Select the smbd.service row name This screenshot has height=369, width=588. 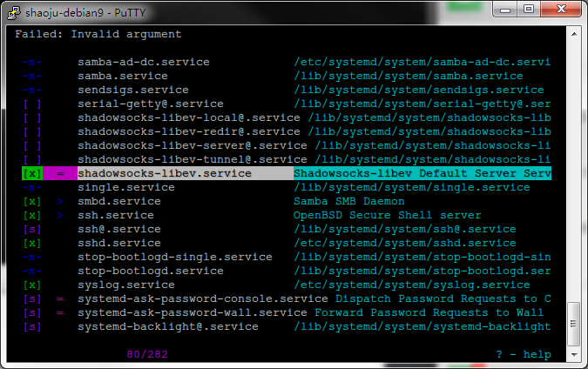(119, 201)
